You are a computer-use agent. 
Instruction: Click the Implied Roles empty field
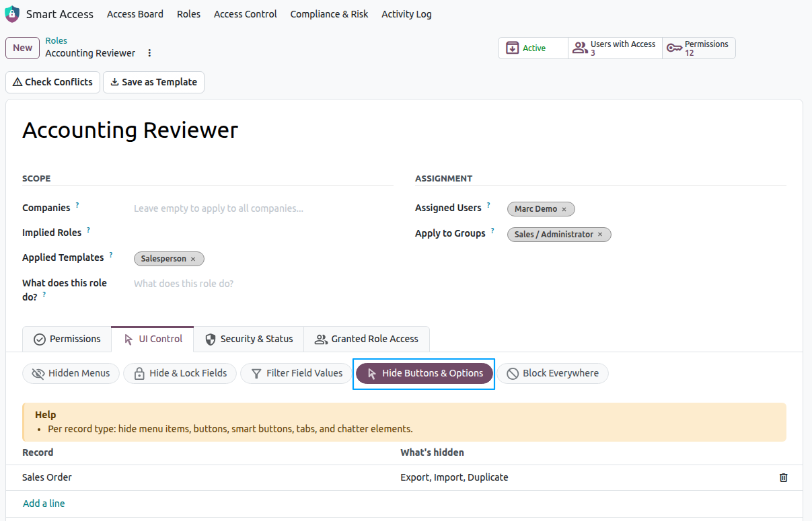point(263,233)
